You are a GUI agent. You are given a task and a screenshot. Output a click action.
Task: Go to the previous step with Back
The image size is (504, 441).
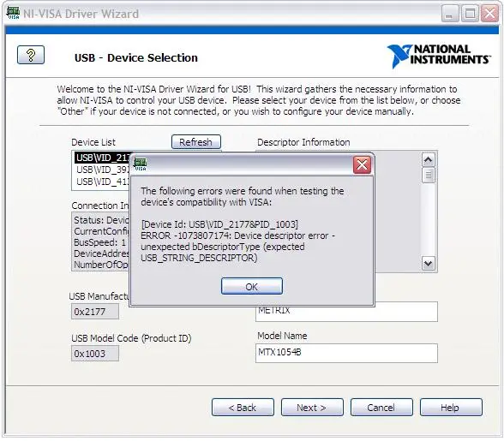point(243,408)
